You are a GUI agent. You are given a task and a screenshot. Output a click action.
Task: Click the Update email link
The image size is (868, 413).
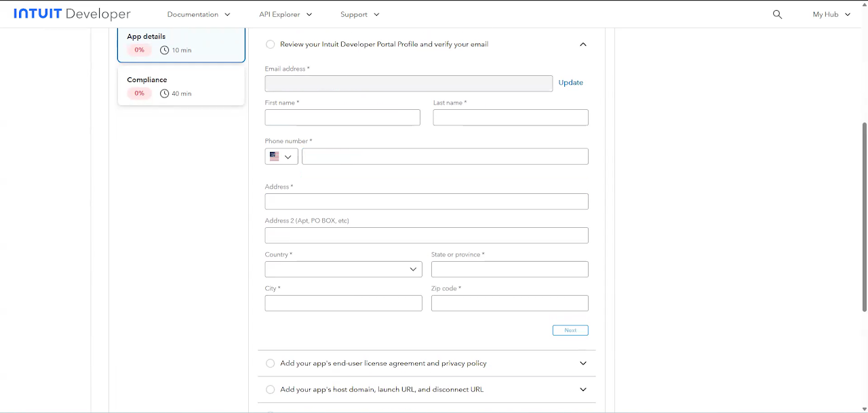click(570, 83)
